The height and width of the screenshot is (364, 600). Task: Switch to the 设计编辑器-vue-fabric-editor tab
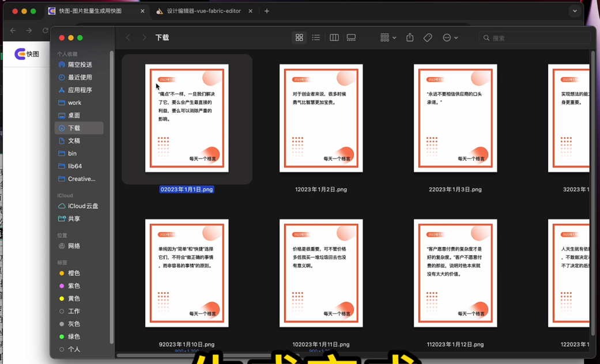(x=203, y=11)
